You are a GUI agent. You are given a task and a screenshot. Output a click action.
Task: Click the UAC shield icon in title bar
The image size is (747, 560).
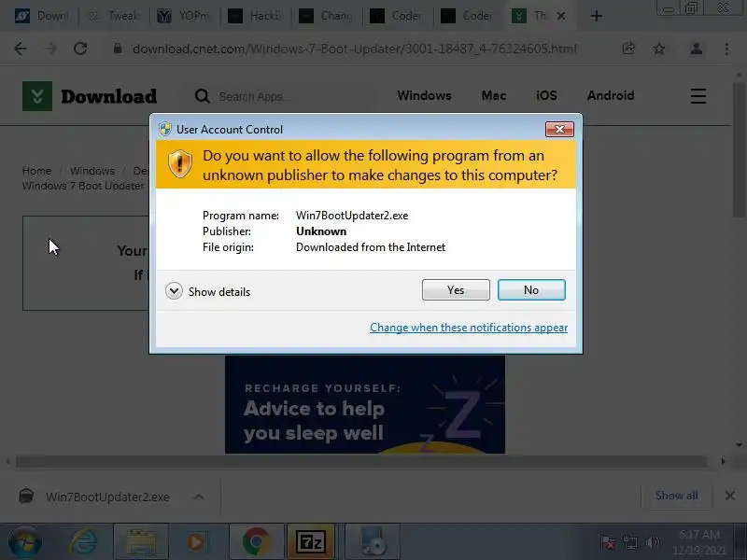165,129
